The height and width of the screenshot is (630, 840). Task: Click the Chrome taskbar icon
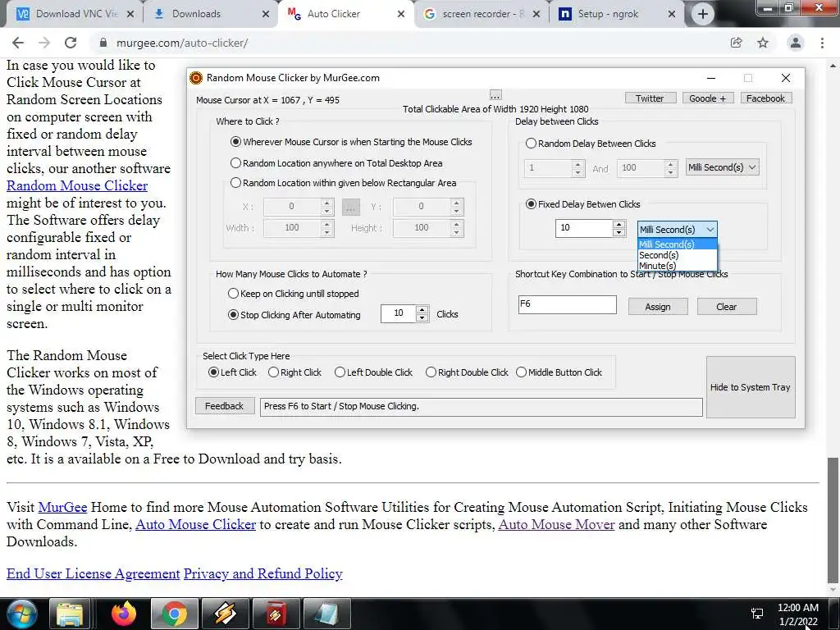(174, 614)
